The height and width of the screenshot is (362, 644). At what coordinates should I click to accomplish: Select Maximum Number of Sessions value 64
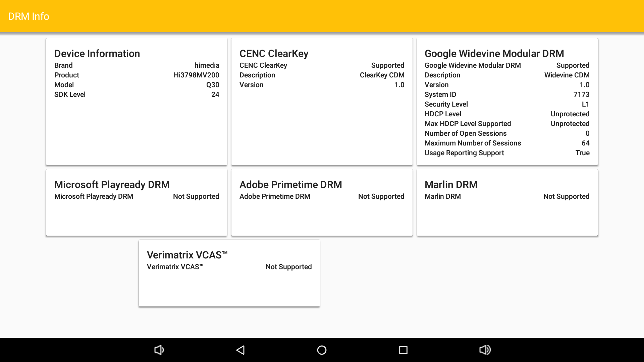click(x=585, y=143)
